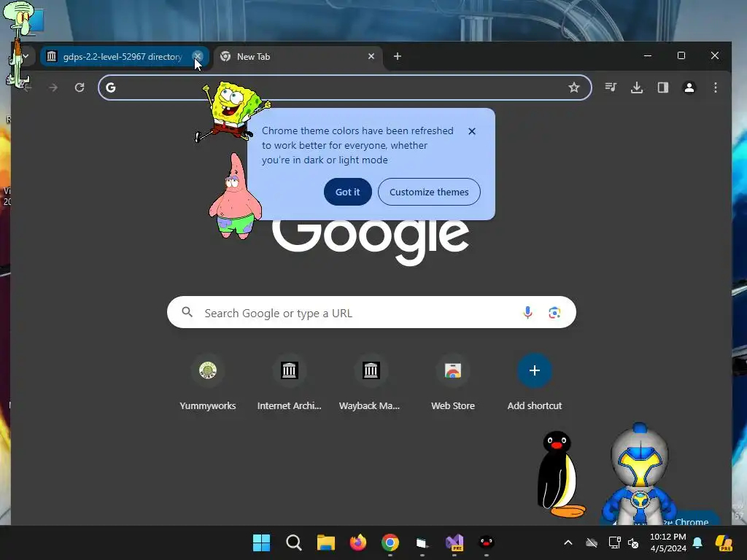Show hidden system tray icons

point(568,542)
